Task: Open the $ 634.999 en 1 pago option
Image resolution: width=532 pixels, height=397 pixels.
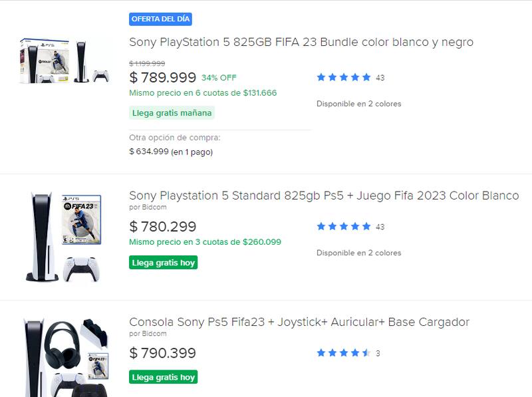Action: [x=171, y=152]
